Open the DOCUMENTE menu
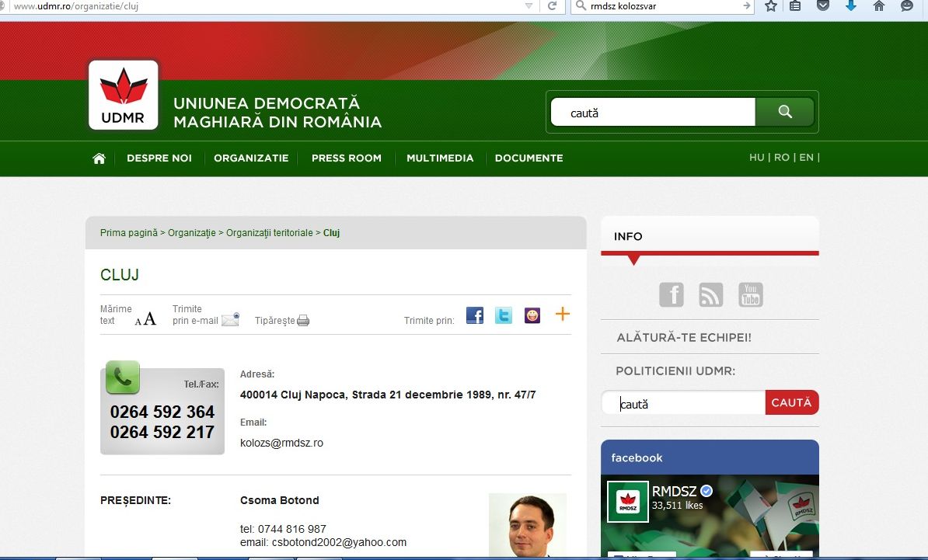 529,158
